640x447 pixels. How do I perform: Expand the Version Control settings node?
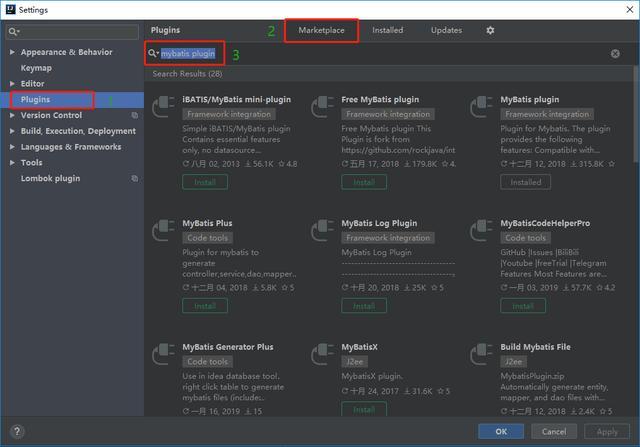tap(12, 116)
